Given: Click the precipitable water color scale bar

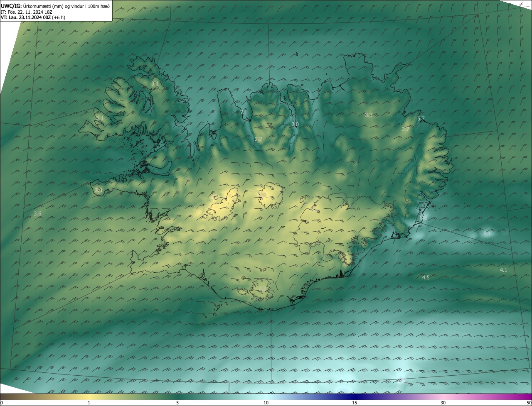Looking at the screenshot, I should pos(266,396).
